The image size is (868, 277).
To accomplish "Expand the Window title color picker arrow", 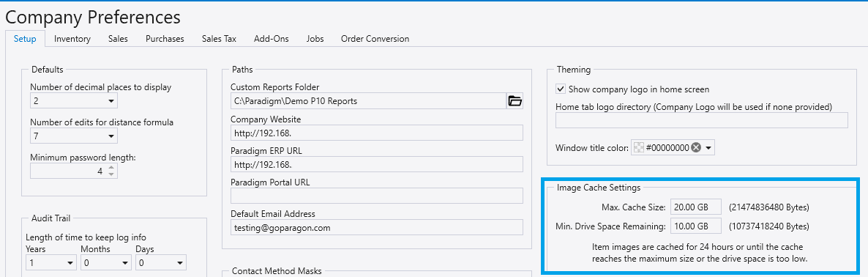I will tap(708, 149).
